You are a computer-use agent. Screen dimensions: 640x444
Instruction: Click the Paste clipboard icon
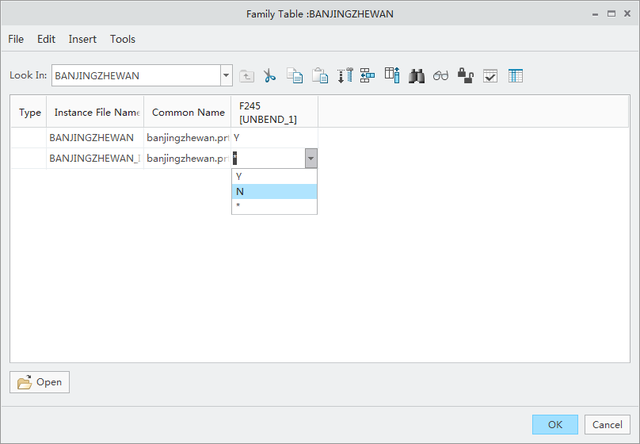(319, 76)
